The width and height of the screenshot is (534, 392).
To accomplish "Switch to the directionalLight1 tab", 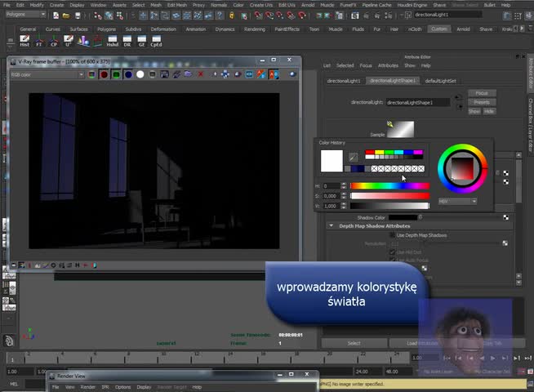I will 344,81.
